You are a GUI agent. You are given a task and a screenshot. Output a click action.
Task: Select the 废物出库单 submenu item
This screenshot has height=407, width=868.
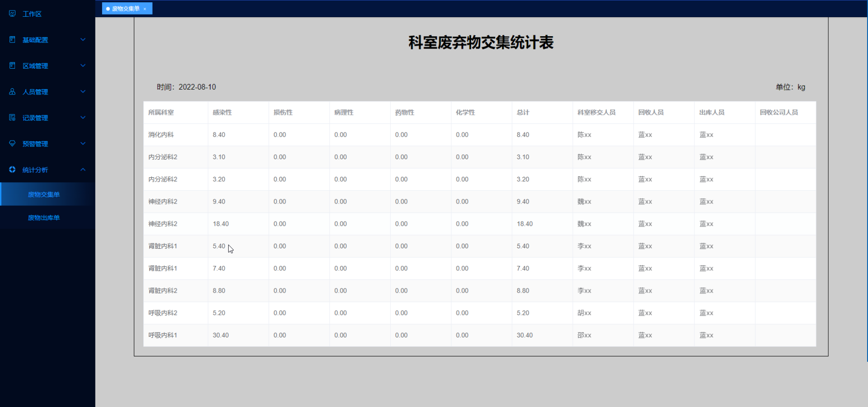tap(47, 218)
